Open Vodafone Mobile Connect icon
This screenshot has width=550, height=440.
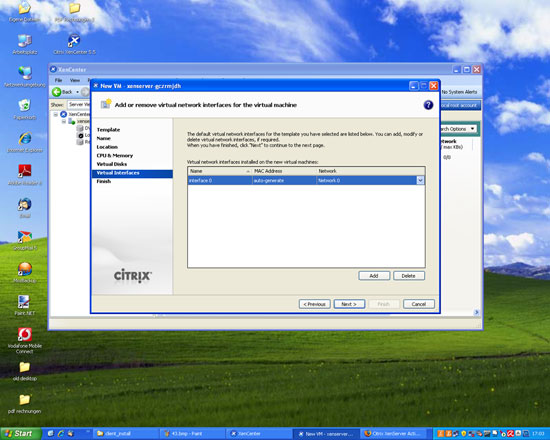pos(25,340)
